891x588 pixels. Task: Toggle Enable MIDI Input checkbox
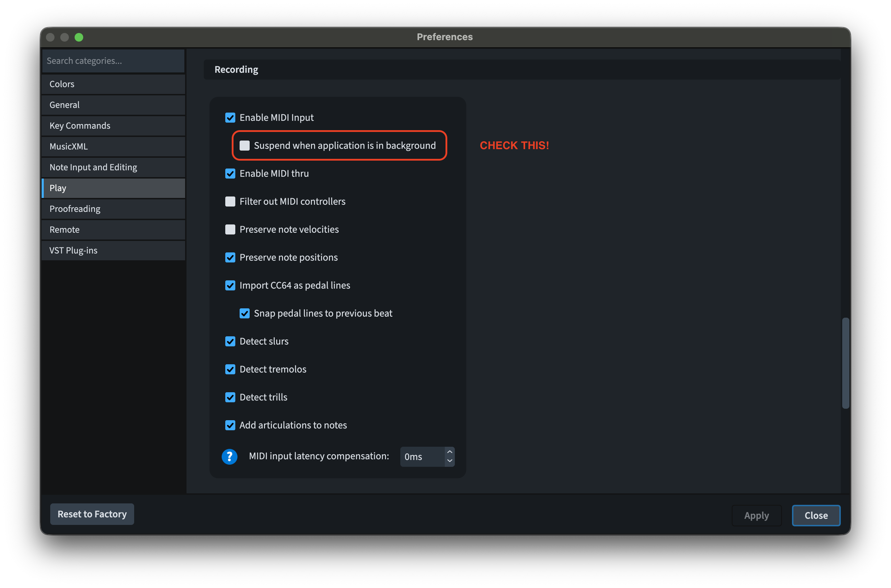(x=230, y=118)
